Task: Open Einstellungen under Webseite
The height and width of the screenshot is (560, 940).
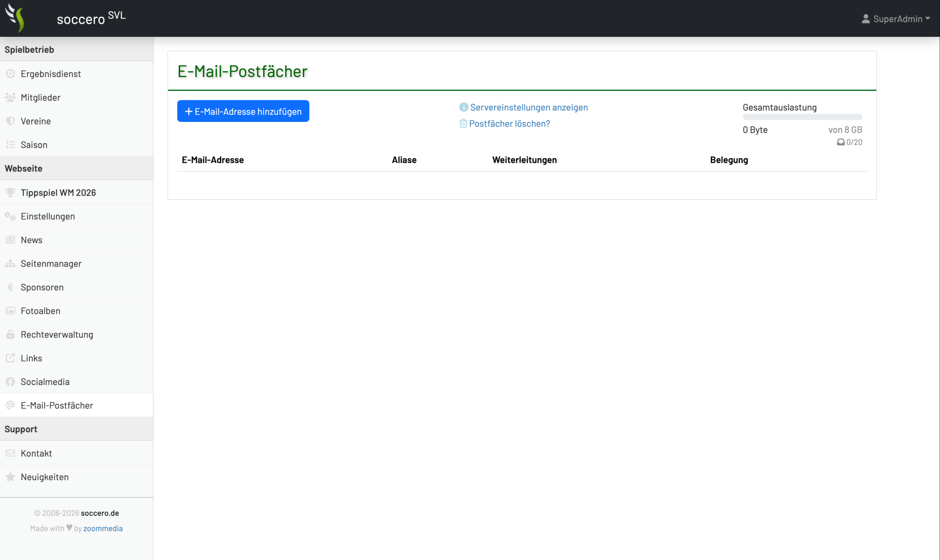Action: 77,216
